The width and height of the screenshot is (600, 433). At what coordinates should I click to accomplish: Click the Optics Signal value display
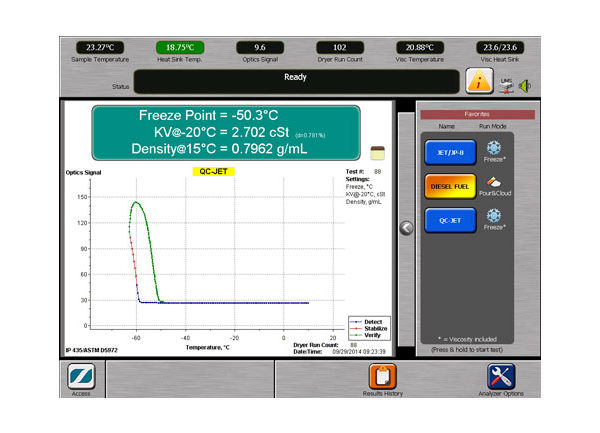click(260, 47)
